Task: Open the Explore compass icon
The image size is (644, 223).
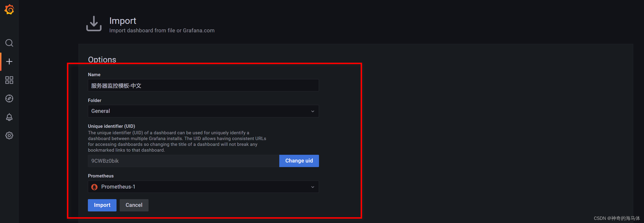Action: (x=9, y=99)
